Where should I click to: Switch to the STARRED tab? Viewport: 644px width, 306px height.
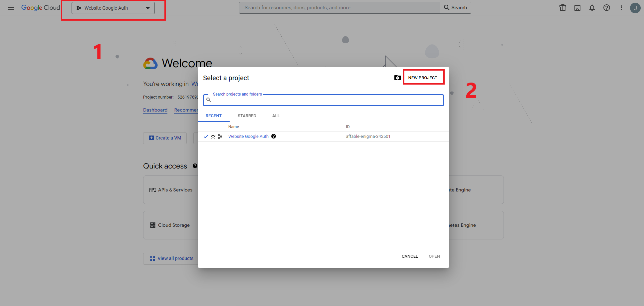pyautogui.click(x=247, y=116)
